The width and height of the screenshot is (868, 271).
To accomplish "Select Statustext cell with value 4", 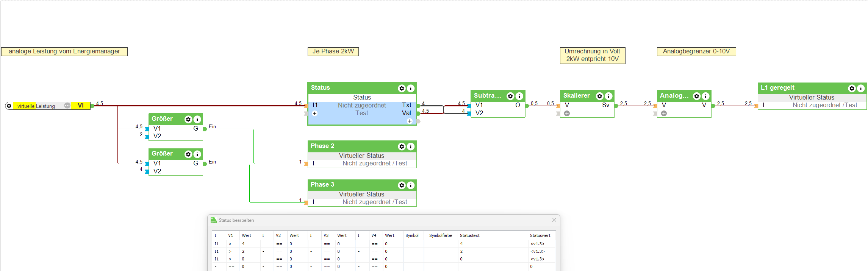I will [493, 244].
